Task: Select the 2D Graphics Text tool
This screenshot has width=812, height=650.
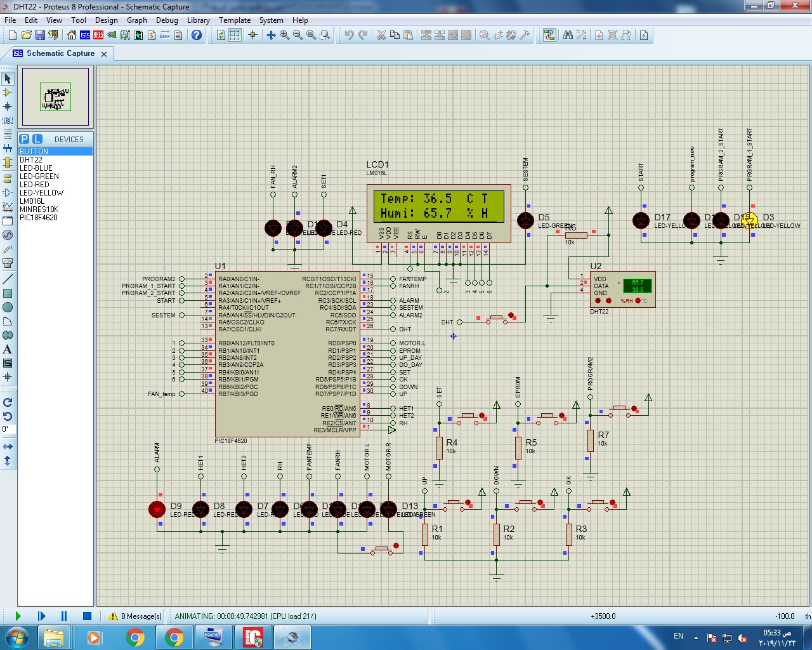Action: tap(8, 349)
